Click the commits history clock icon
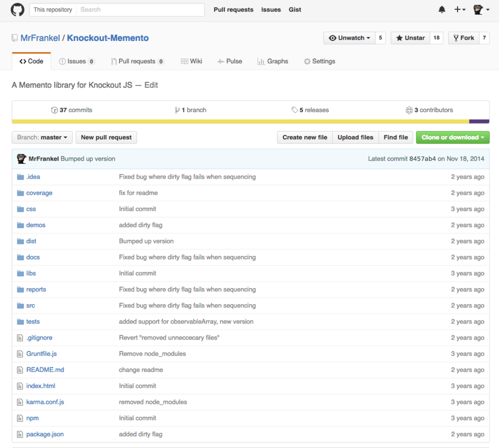 click(54, 110)
